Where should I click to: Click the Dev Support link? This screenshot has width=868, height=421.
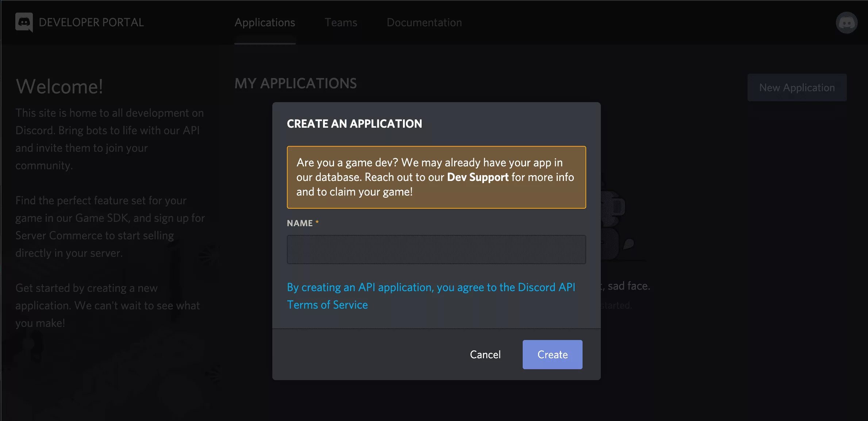(x=477, y=177)
